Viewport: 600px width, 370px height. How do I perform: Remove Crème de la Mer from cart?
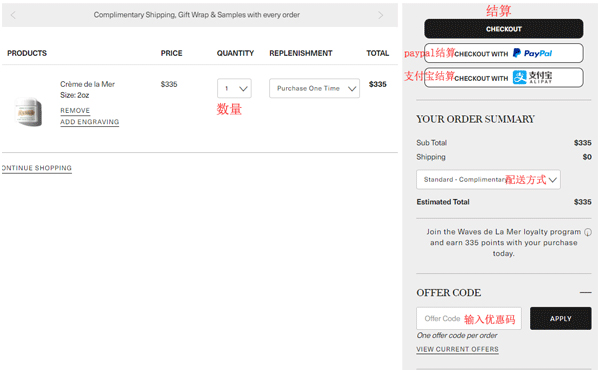(75, 111)
